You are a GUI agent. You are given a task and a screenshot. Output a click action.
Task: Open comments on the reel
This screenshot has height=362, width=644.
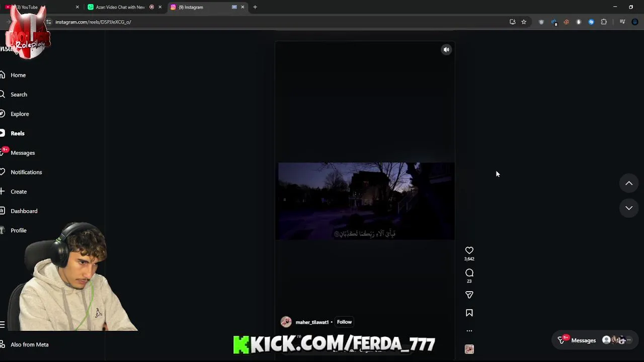coord(469,273)
